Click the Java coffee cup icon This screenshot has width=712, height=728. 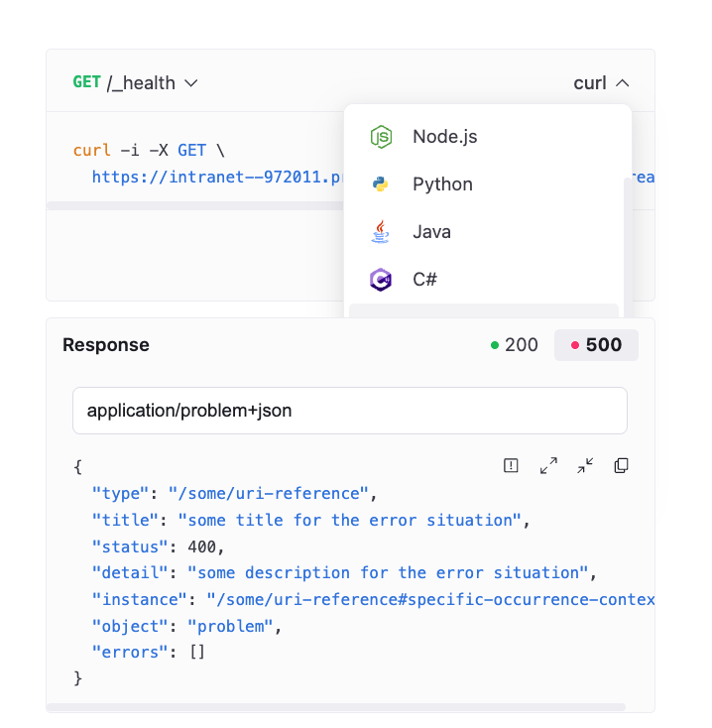tap(380, 232)
